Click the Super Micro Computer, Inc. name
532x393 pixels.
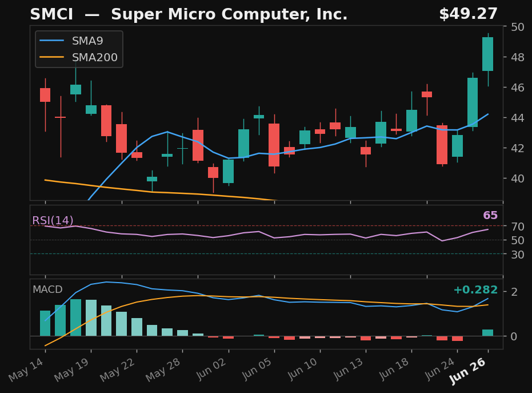tap(229, 14)
